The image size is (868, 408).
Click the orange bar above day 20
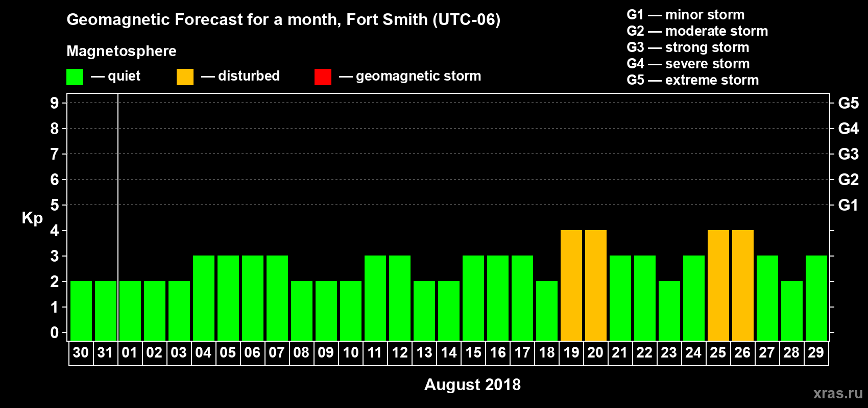pyautogui.click(x=596, y=285)
